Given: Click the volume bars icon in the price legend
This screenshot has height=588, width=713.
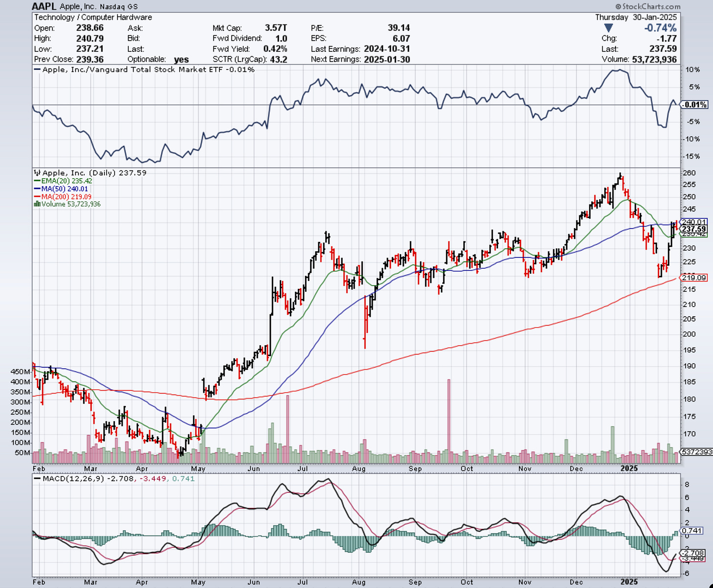Looking at the screenshot, I should [x=37, y=204].
